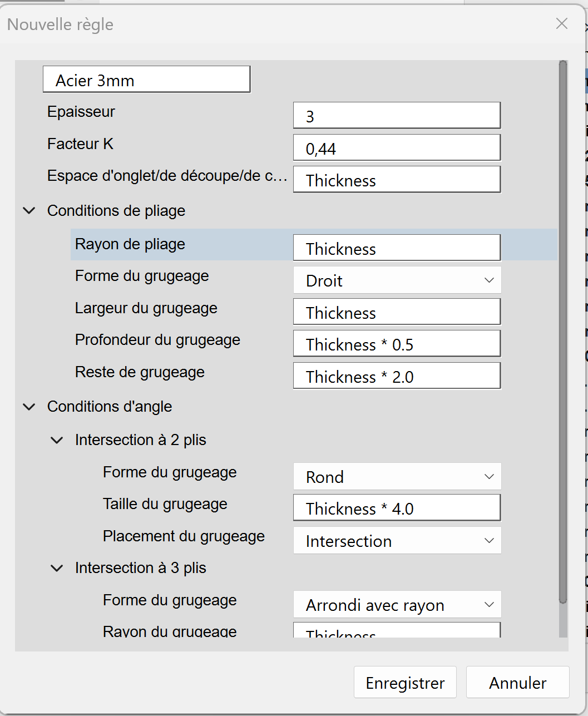Open Placement du grugeage 'Intersection' dropdown

tap(397, 541)
